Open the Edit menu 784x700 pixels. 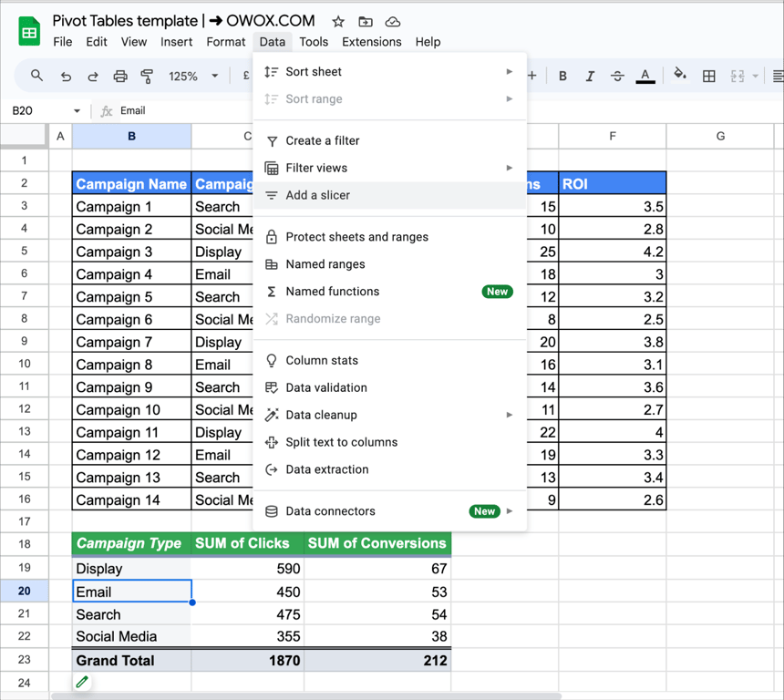click(x=97, y=42)
